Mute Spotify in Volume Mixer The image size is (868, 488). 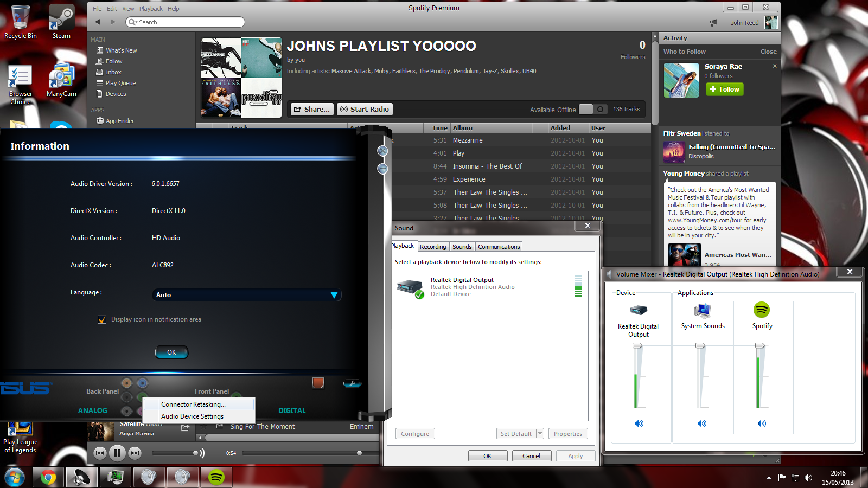(762, 423)
